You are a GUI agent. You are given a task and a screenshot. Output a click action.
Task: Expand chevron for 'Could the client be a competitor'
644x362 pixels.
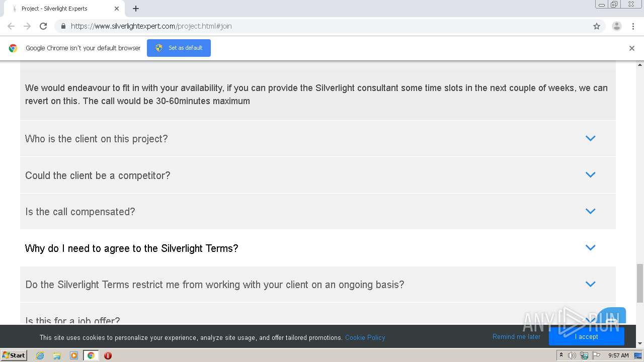pyautogui.click(x=591, y=175)
